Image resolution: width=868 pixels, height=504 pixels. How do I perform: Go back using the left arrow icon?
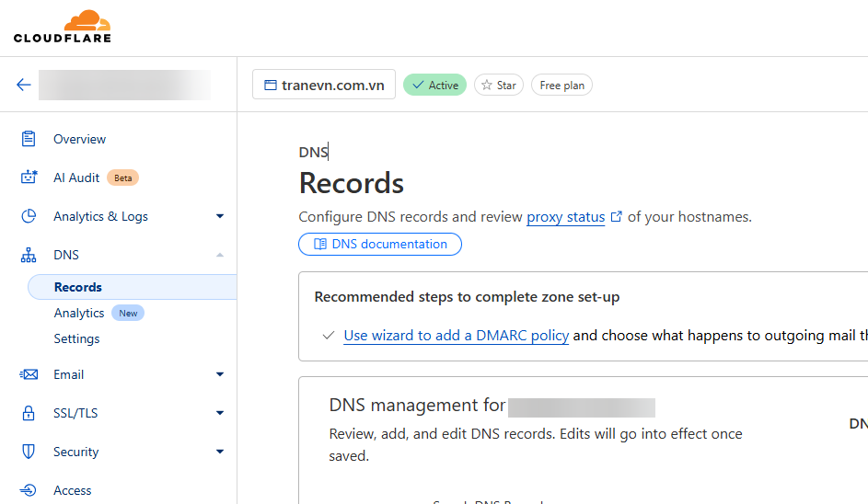coord(23,85)
